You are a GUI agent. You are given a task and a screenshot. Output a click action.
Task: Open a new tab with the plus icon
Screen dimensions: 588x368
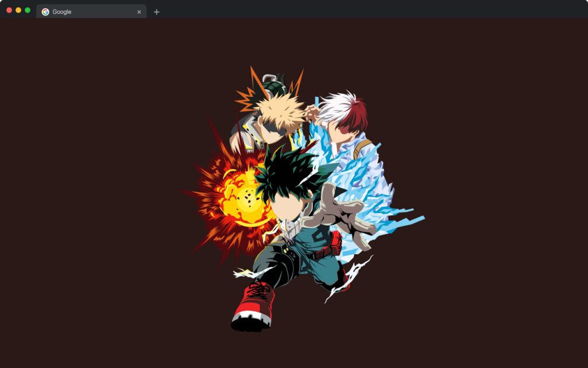tap(156, 11)
